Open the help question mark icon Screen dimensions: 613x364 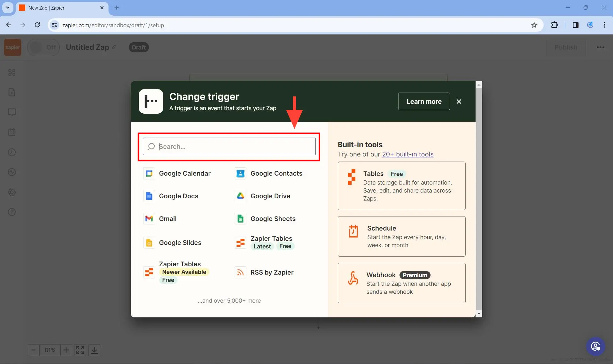(x=12, y=212)
